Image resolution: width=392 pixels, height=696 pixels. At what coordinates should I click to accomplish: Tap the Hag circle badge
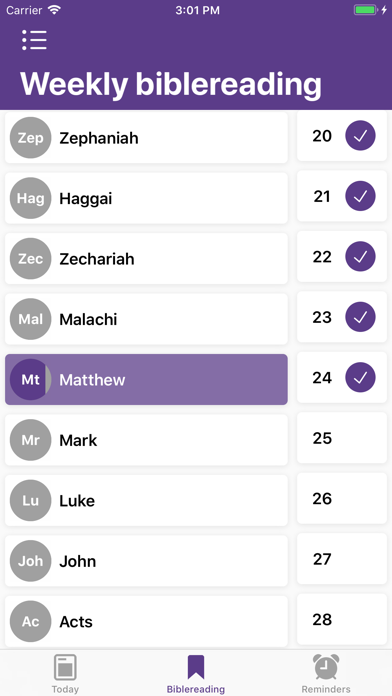[31, 198]
